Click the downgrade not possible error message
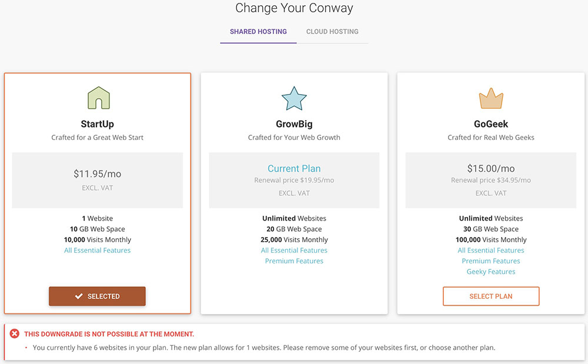This screenshot has width=588, height=364. (x=109, y=334)
